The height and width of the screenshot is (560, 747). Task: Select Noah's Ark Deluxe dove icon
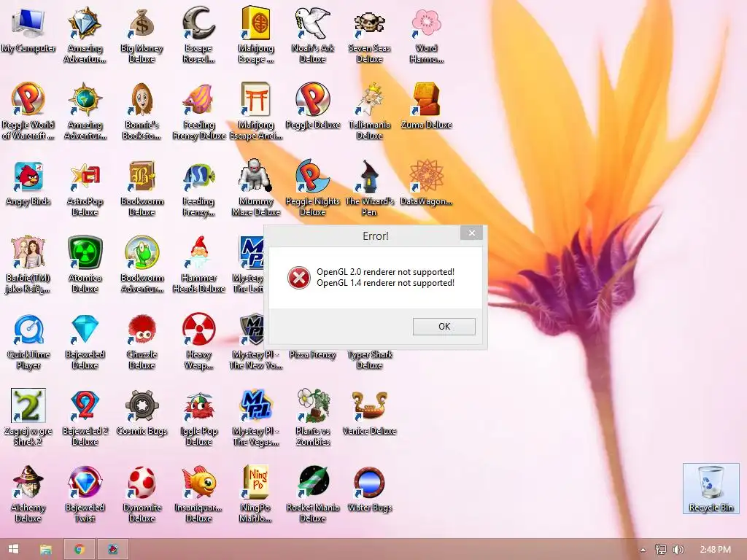pyautogui.click(x=312, y=23)
